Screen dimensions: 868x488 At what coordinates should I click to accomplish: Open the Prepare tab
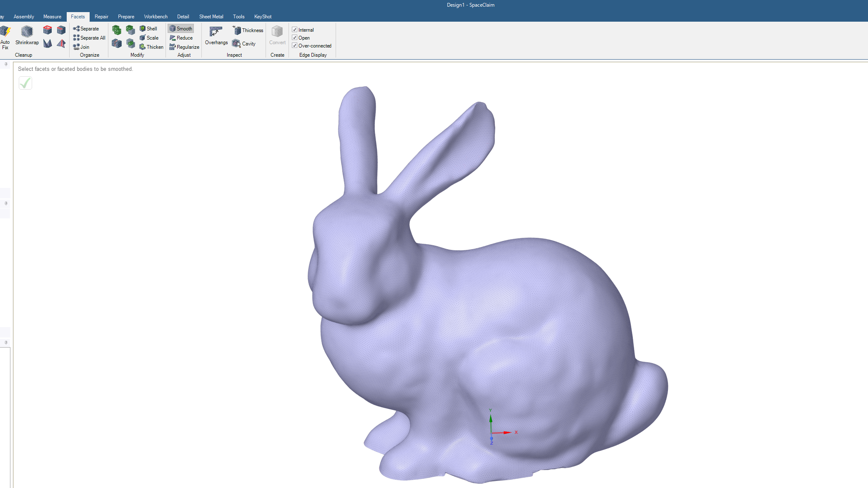click(126, 17)
